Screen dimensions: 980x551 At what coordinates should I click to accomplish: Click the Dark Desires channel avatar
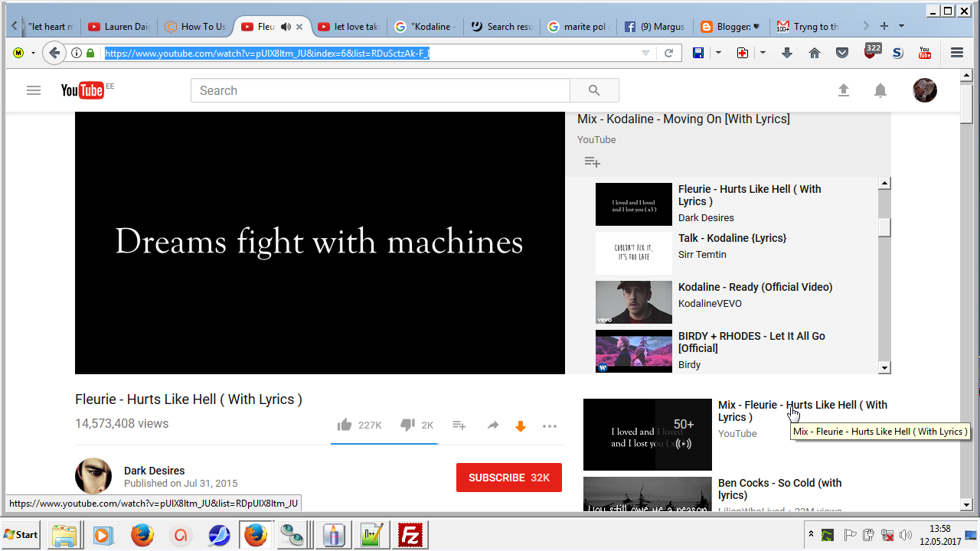click(x=93, y=477)
